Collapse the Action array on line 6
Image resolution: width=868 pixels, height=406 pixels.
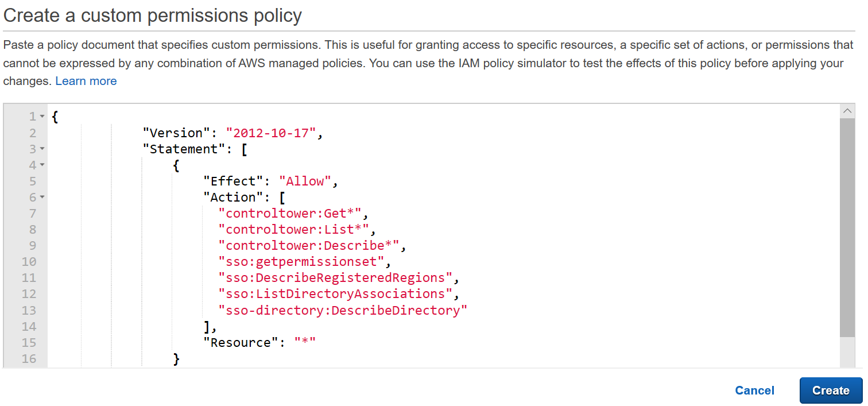coord(41,197)
